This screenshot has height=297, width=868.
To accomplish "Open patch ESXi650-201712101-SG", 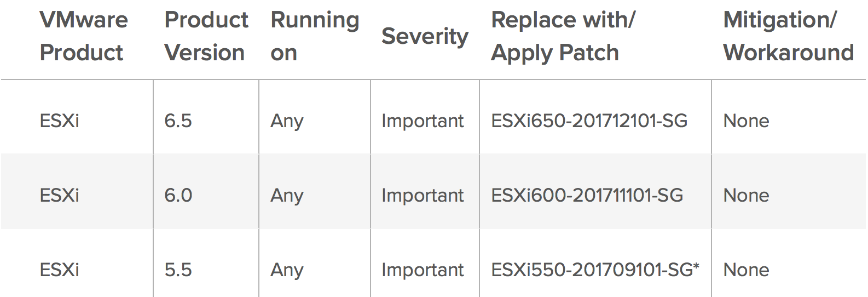I will point(589,121).
